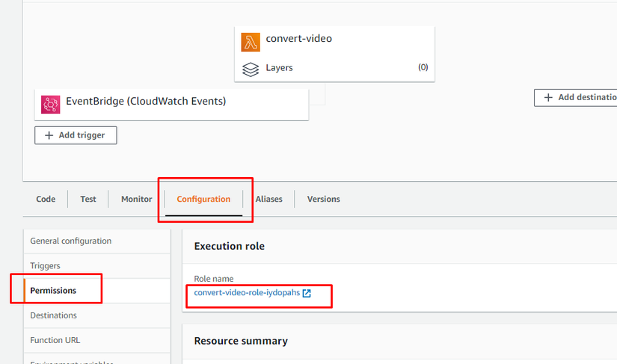Screen dimensions: 617x364
Task: Click the Layers stack icon
Action: click(x=251, y=69)
